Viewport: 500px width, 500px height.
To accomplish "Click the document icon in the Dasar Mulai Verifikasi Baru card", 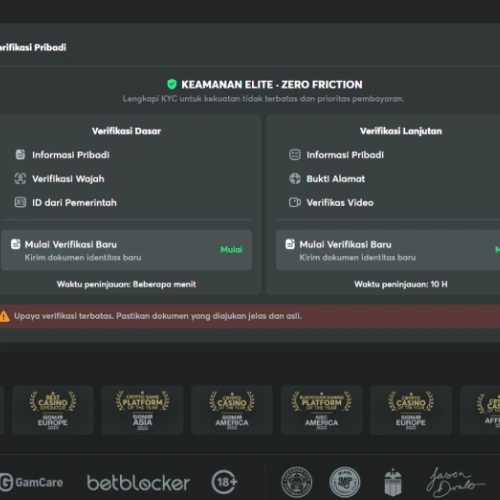I will pos(16,244).
